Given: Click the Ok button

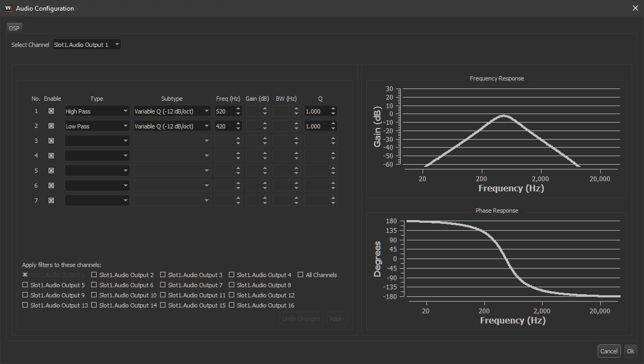Looking at the screenshot, I should click(631, 351).
